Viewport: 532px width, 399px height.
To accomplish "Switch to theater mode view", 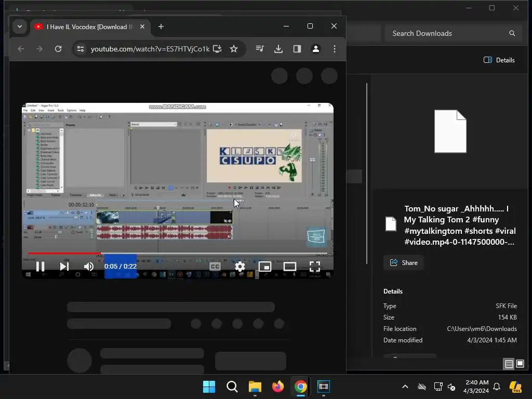I will tap(290, 267).
